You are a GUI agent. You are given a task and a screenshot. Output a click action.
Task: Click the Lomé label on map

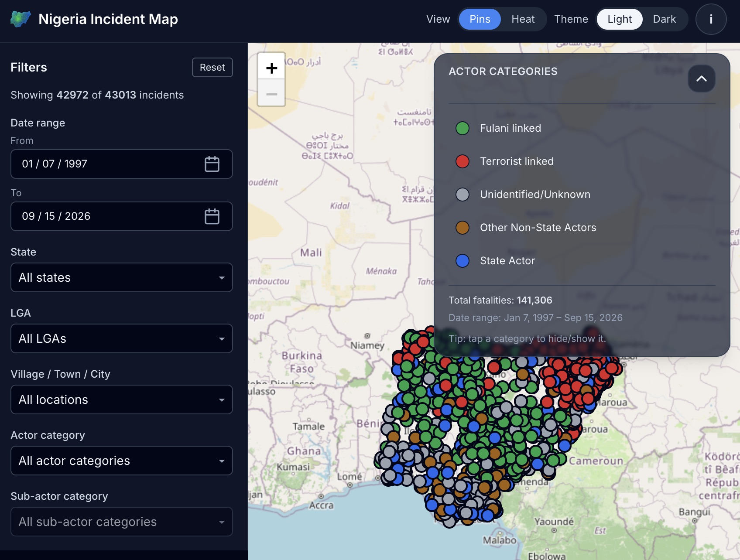(349, 477)
